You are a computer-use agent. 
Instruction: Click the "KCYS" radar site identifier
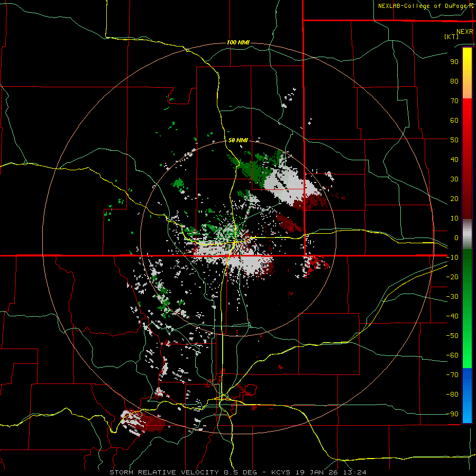click(x=281, y=472)
